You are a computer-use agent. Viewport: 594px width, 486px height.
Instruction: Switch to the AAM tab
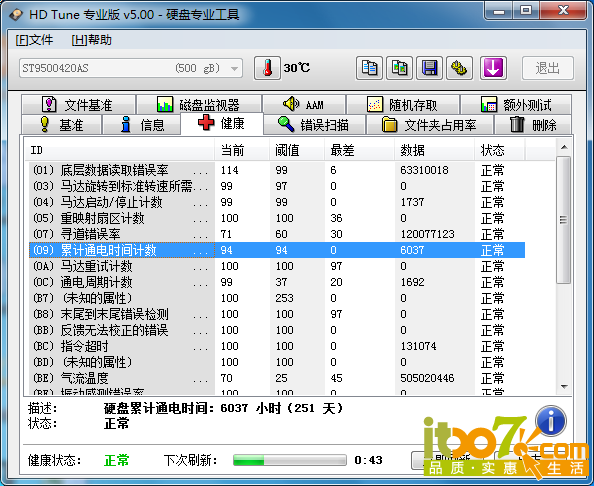[304, 104]
